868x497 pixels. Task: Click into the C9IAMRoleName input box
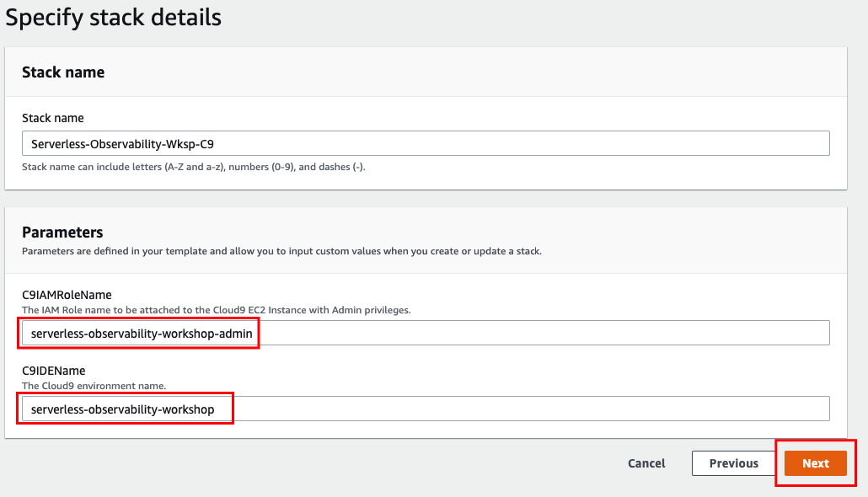tap(426, 334)
